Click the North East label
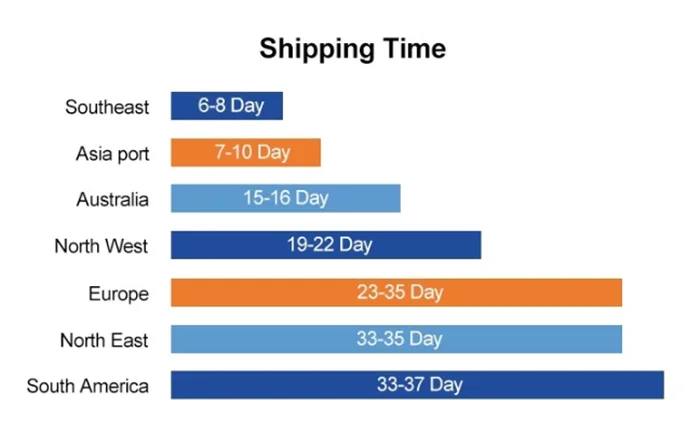This screenshot has height=432, width=700. pos(104,340)
